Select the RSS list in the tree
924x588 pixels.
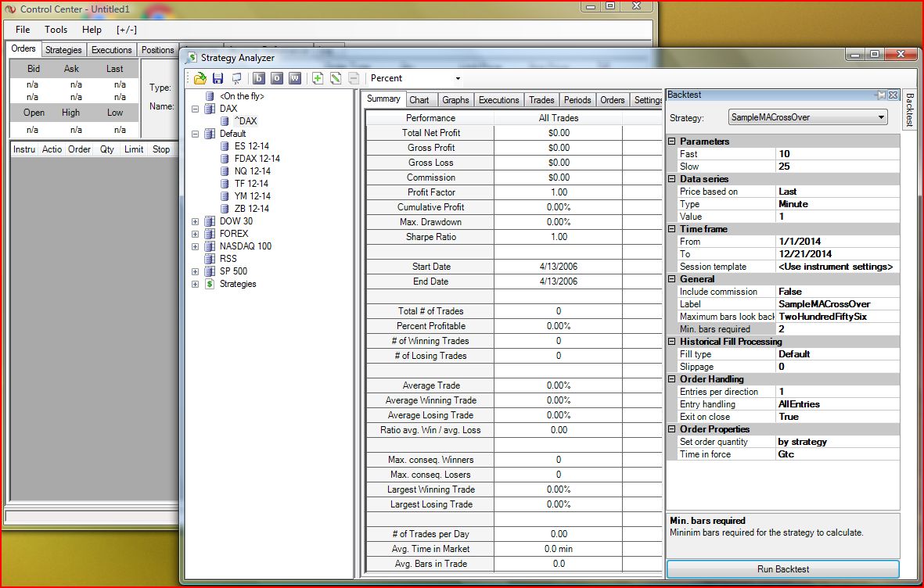click(228, 259)
